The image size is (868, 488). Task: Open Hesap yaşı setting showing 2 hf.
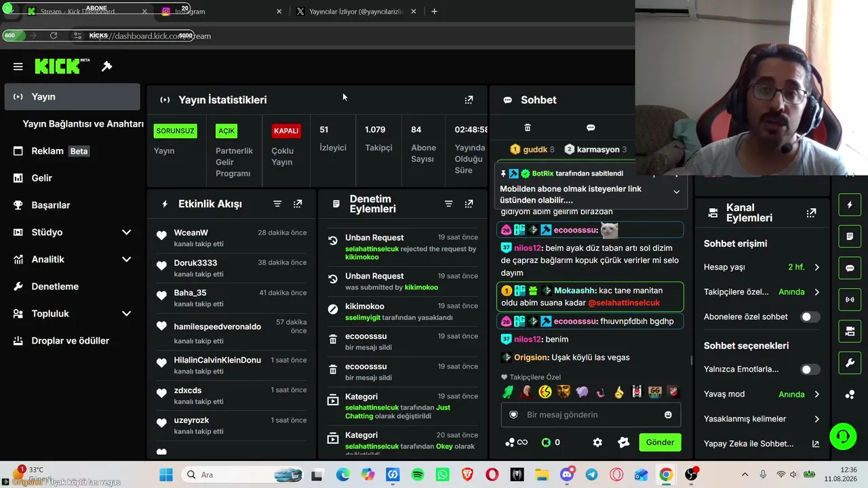tap(762, 267)
